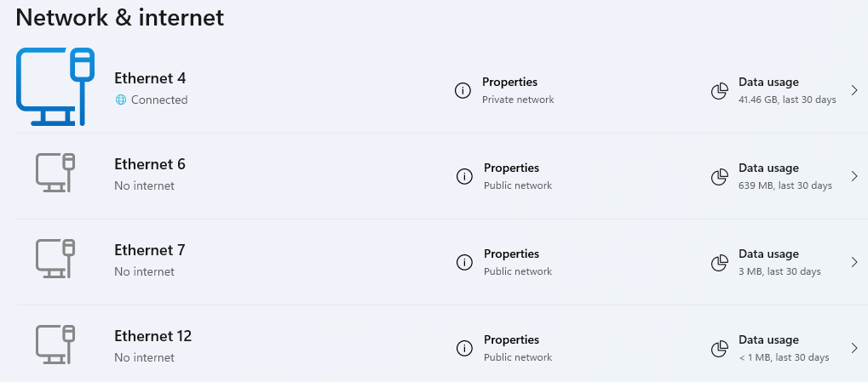
Task: Click the gray Ethernet 7 adapter icon
Action: (x=55, y=258)
